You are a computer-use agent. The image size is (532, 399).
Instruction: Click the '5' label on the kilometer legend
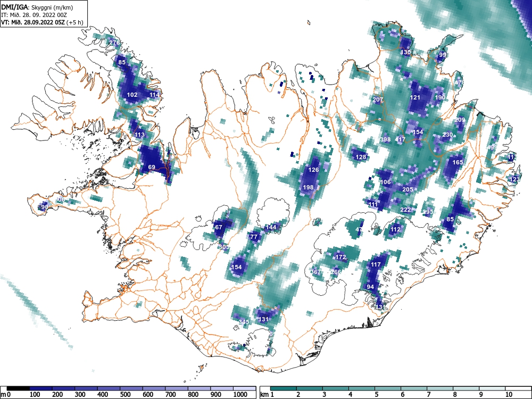[376, 394]
